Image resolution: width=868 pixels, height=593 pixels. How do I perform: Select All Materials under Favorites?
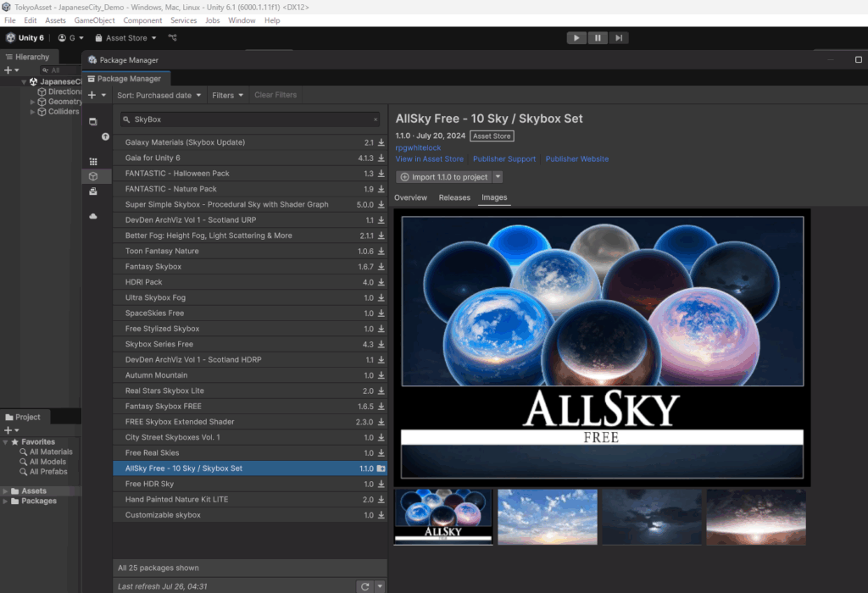coord(46,452)
